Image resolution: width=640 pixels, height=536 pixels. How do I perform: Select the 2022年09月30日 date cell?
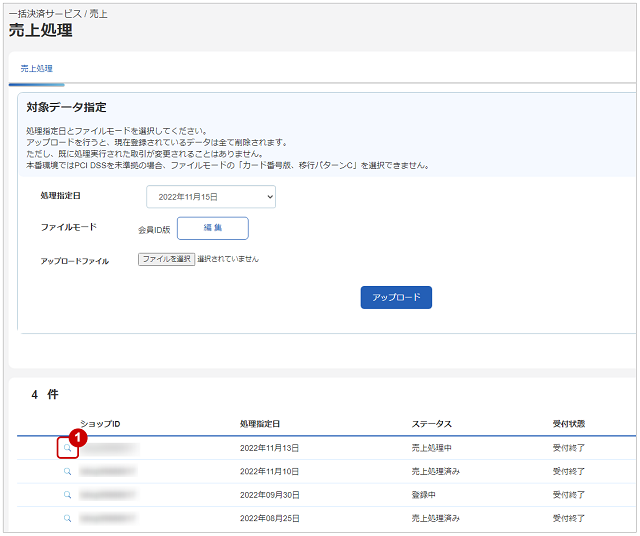[270, 495]
